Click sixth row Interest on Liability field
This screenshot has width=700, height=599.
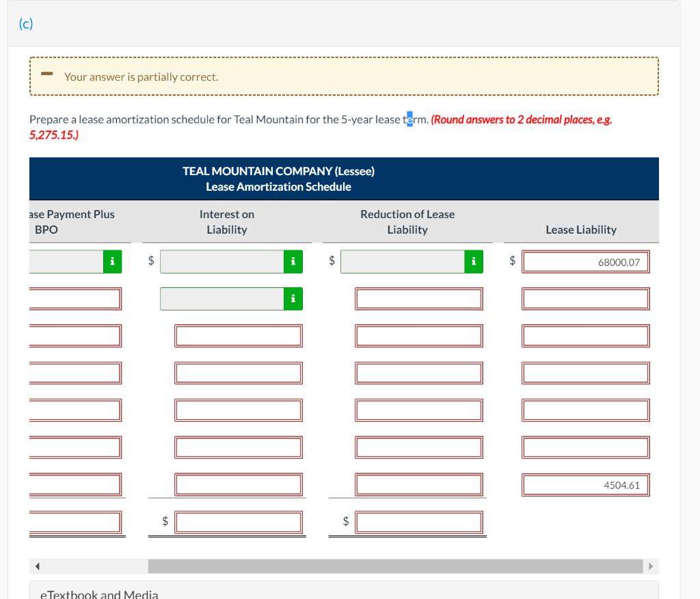click(x=239, y=448)
